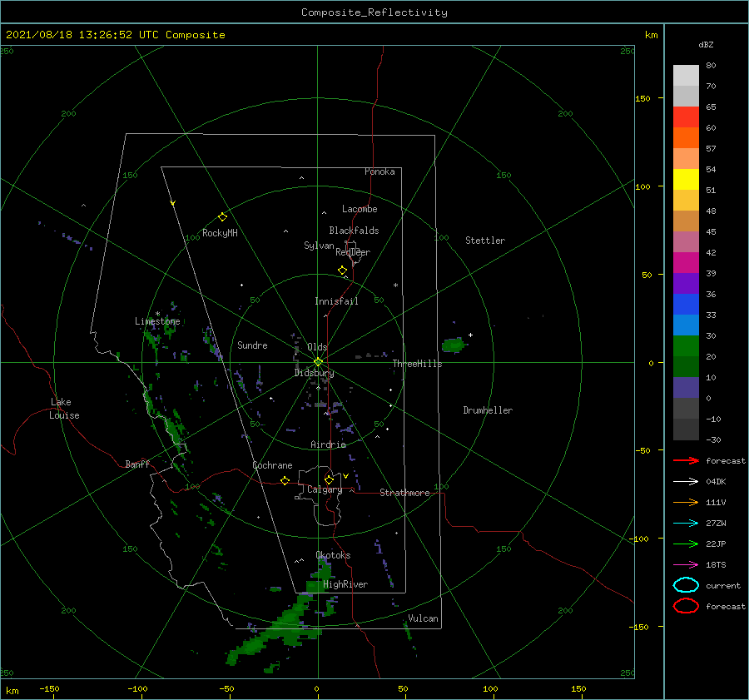Screen dimensions: 749x700
Task: Click the green 22JP arrow icon
Action: (x=686, y=544)
